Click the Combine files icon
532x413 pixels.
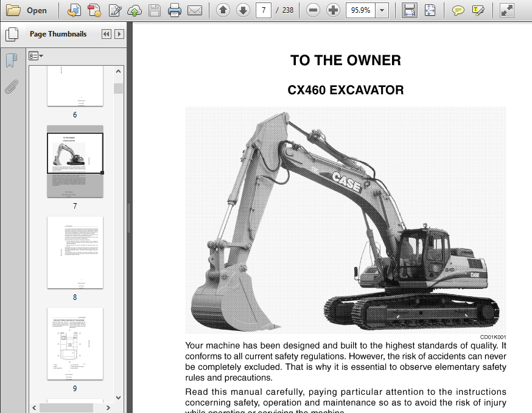94,10
